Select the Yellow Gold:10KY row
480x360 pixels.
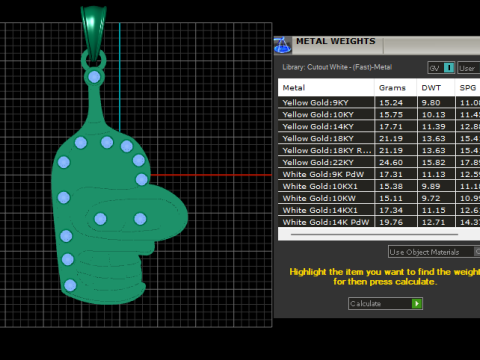(379, 114)
